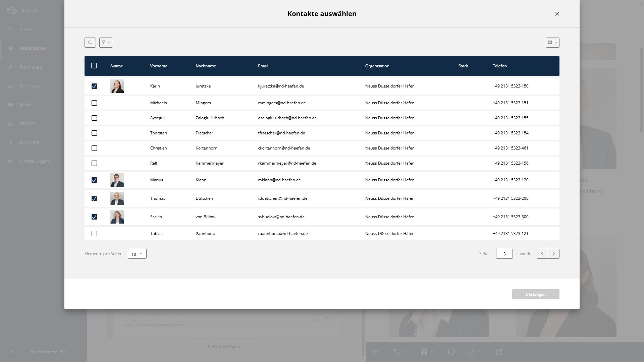Click the Seite page number field
This screenshot has width=644, height=362.
[504, 254]
